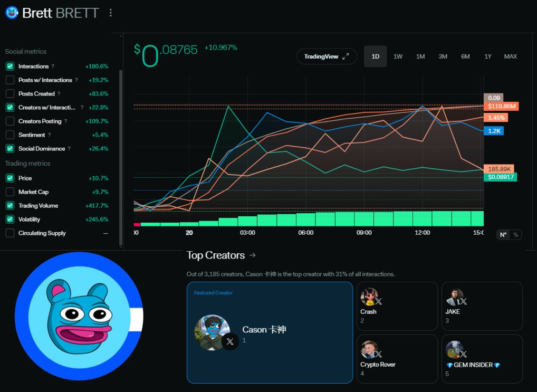Click the 'Social metrics' section heading
This screenshot has height=392, width=537.
tap(26, 51)
